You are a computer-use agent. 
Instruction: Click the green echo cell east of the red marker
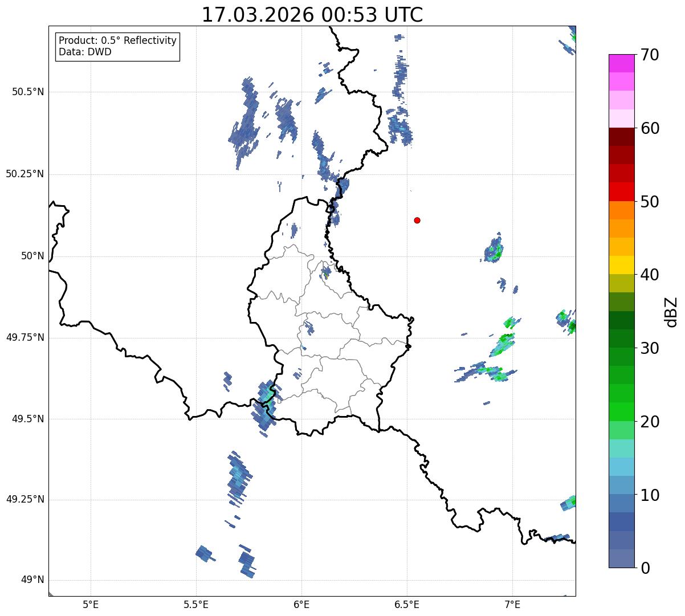point(494,248)
